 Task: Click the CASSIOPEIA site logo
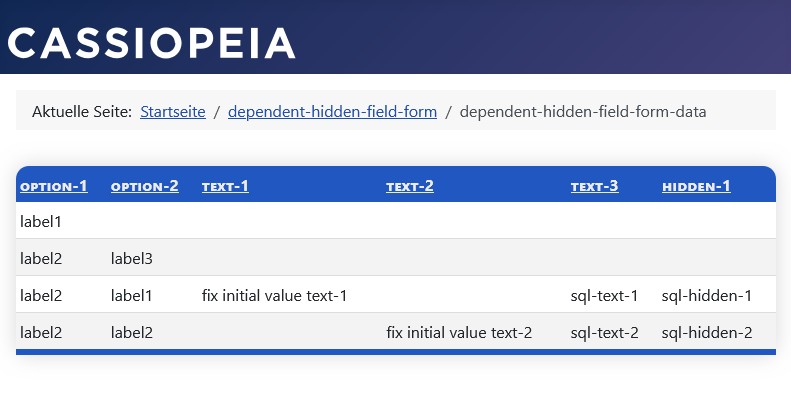click(151, 43)
